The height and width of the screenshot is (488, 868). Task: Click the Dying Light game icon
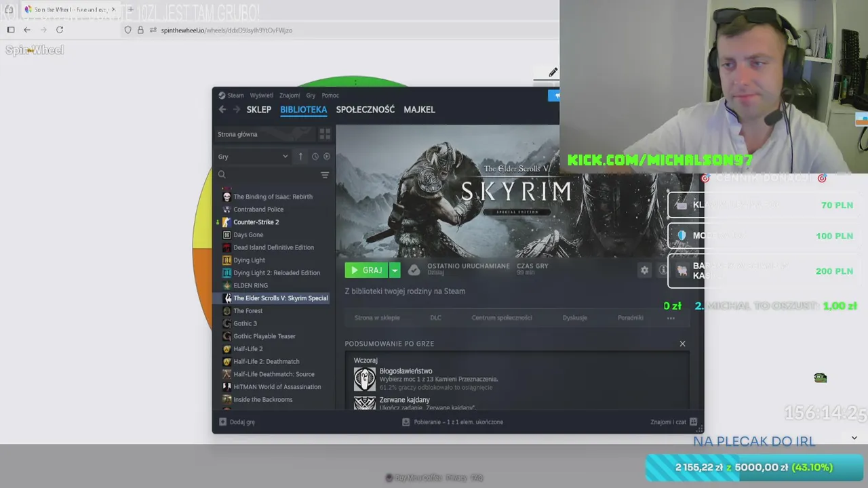click(x=226, y=260)
